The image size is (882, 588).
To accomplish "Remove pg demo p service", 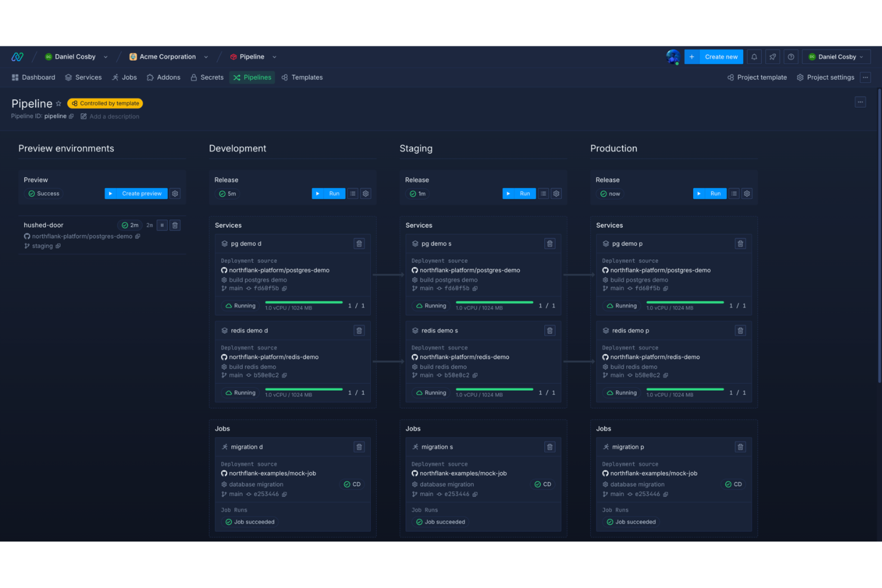I will (741, 244).
